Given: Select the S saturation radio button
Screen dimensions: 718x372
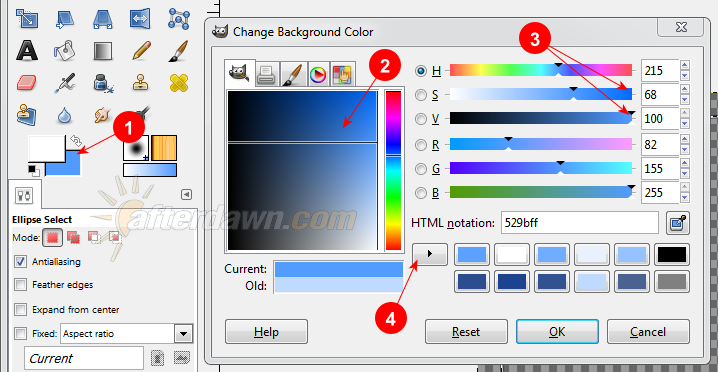Looking at the screenshot, I should [421, 95].
